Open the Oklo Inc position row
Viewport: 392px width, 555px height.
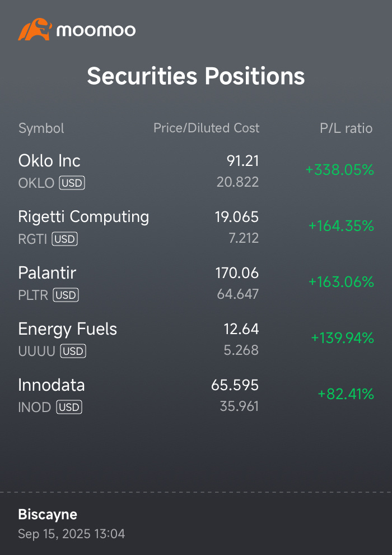pyautogui.click(x=196, y=171)
